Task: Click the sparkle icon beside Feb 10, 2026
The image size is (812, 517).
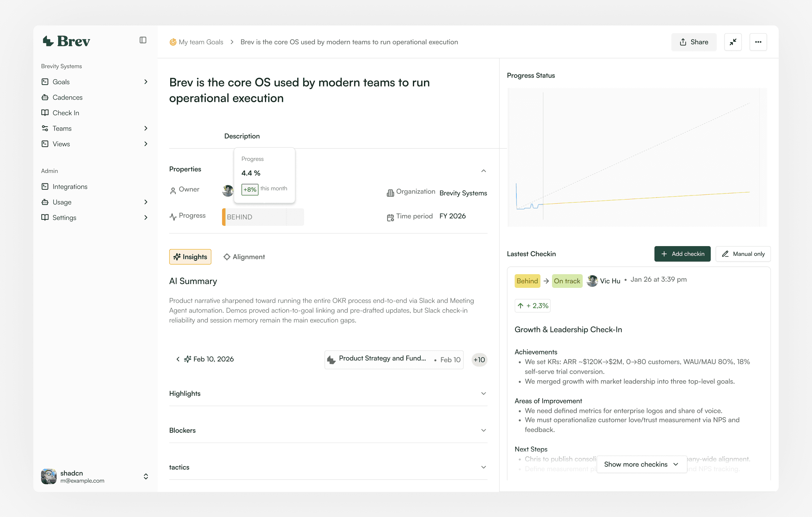Action: [187, 359]
